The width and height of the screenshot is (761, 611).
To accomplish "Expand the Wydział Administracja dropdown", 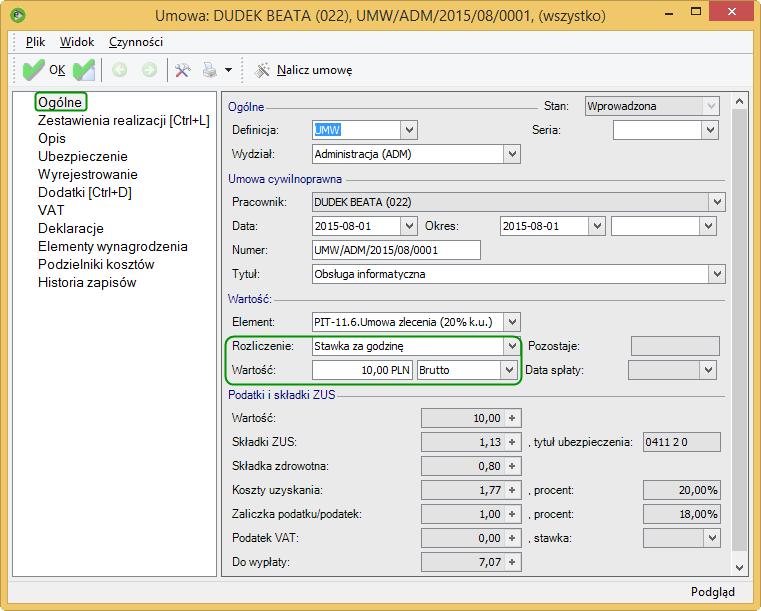I will coord(512,154).
